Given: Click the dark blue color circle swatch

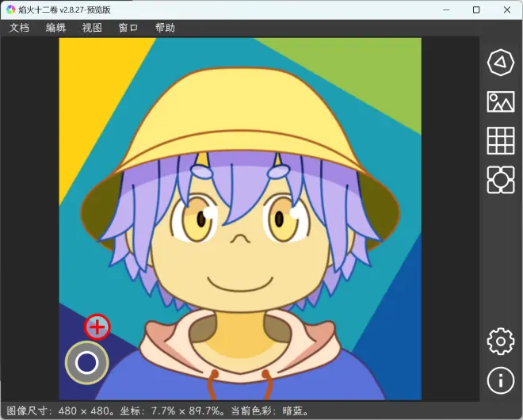Looking at the screenshot, I should [86, 363].
